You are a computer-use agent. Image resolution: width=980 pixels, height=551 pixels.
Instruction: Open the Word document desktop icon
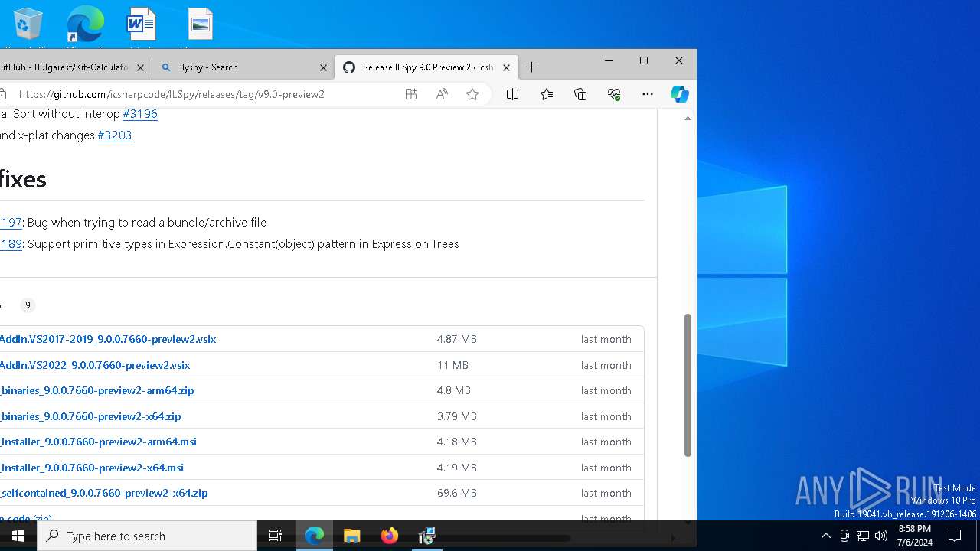coord(142,24)
